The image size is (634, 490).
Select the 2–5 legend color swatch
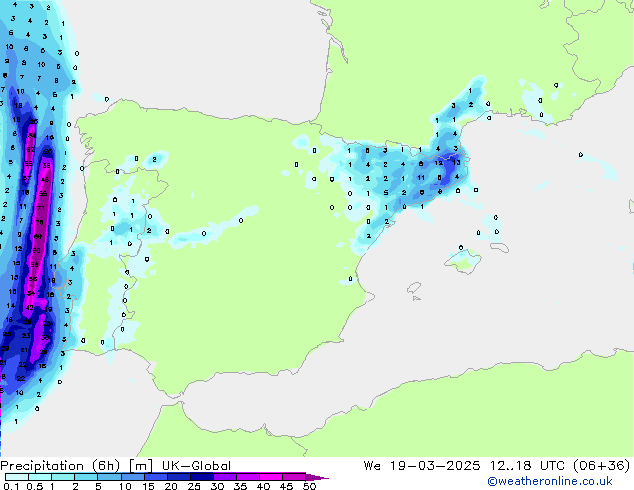[86, 477]
